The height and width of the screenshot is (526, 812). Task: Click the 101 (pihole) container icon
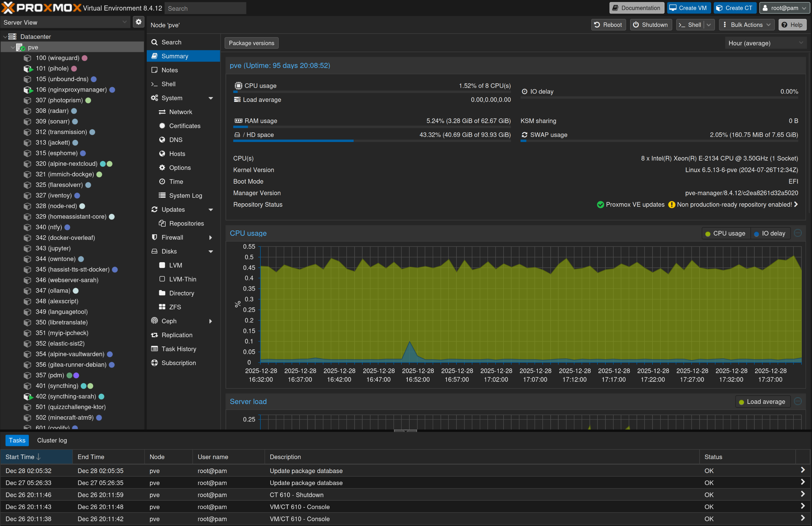click(x=27, y=69)
